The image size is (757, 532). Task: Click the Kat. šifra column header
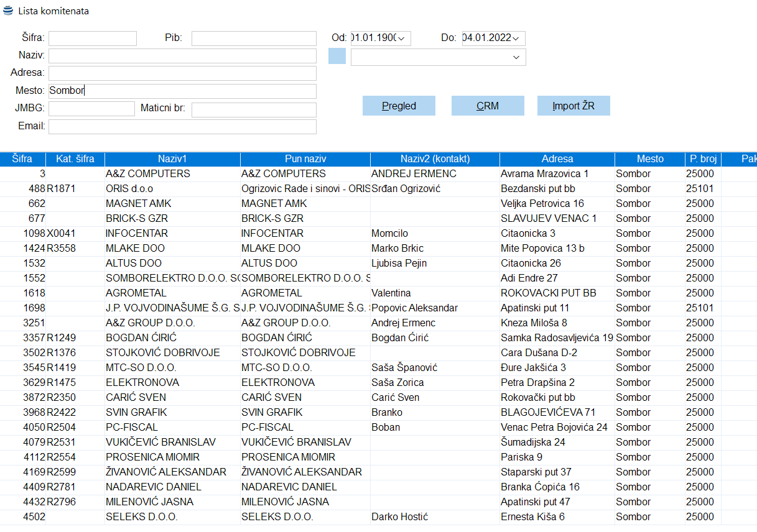pyautogui.click(x=75, y=159)
